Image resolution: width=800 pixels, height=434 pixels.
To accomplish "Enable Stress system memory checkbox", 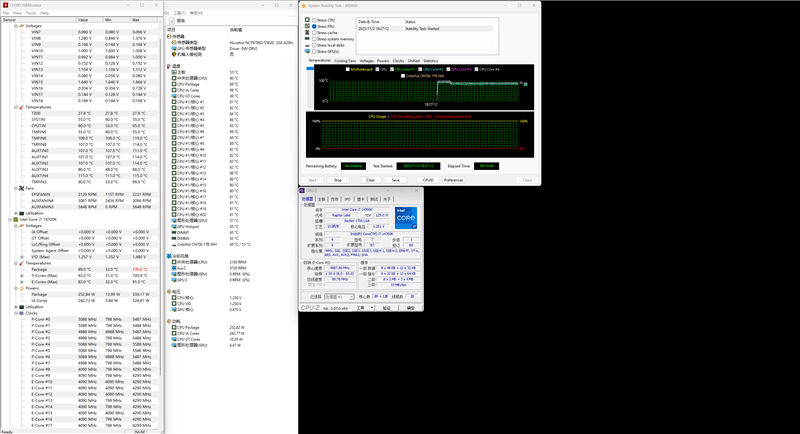I will [x=314, y=39].
